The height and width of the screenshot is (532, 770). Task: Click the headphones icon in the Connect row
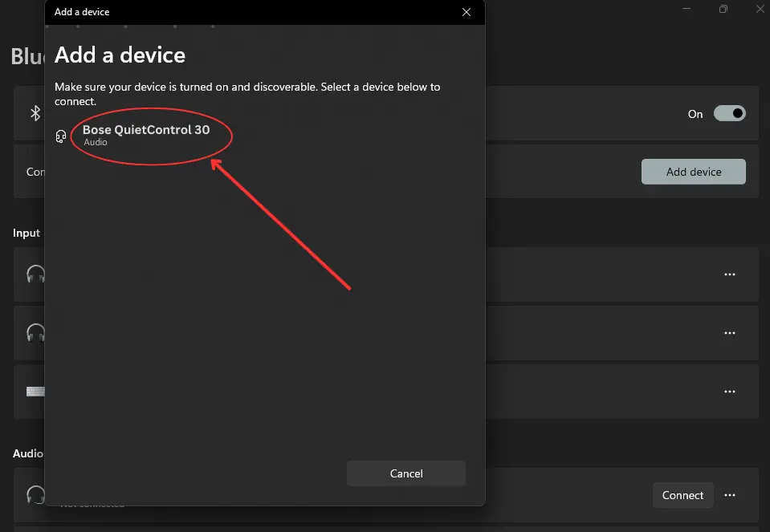(x=35, y=495)
